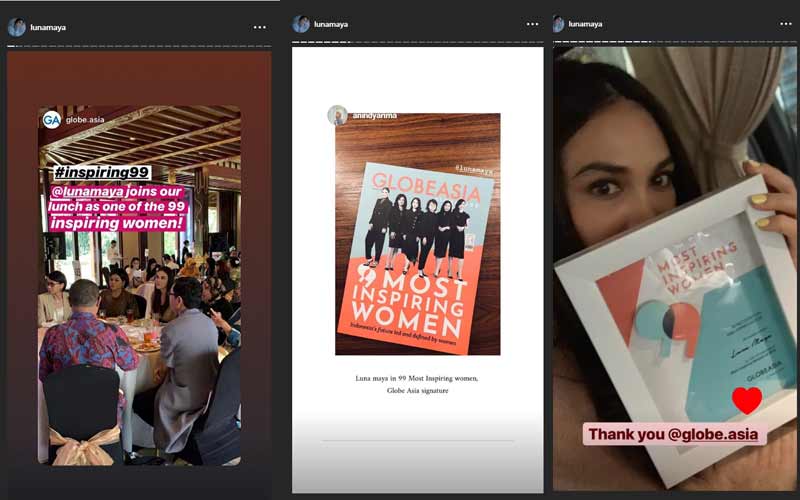Screen dimensions: 800x500
Task: Click 'Globe Asia signature' caption line
Action: click(417, 391)
